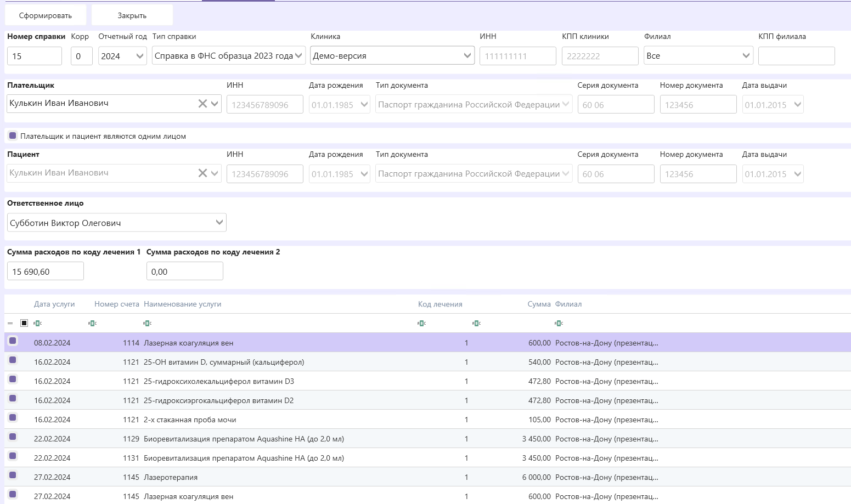Viewport: 851px width, 504px height.
Task: Focus the empty КПП филиала field
Action: pos(797,56)
